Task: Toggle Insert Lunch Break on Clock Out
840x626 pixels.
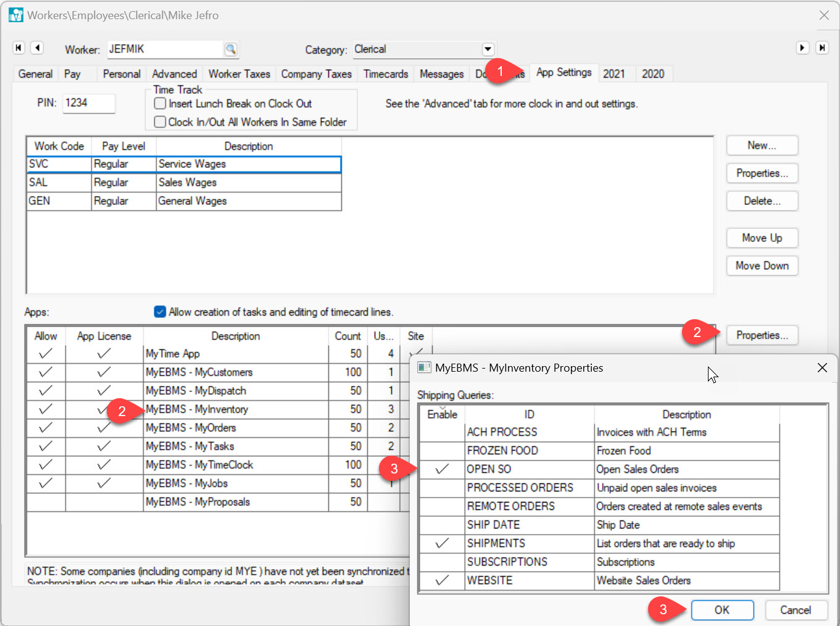Action: click(x=160, y=103)
